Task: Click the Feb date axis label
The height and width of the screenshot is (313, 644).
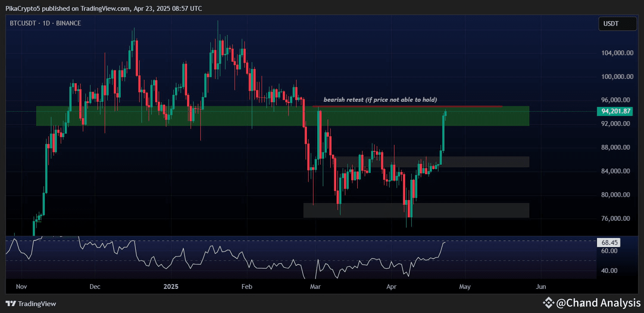Action: pos(246,287)
